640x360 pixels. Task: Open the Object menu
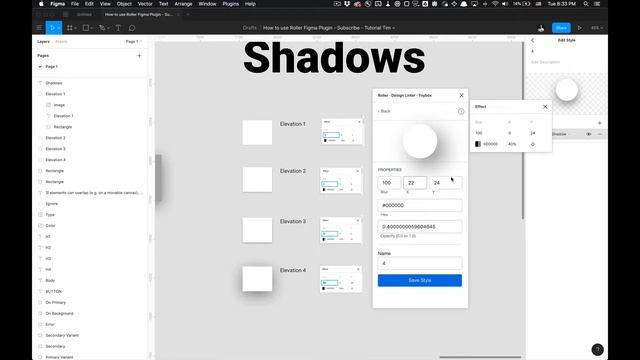pos(124,4)
